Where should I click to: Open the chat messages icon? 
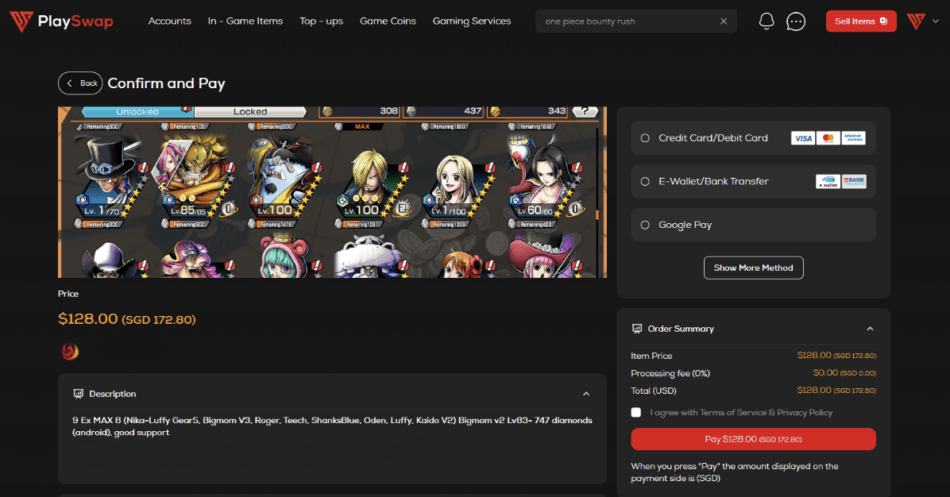pyautogui.click(x=796, y=21)
